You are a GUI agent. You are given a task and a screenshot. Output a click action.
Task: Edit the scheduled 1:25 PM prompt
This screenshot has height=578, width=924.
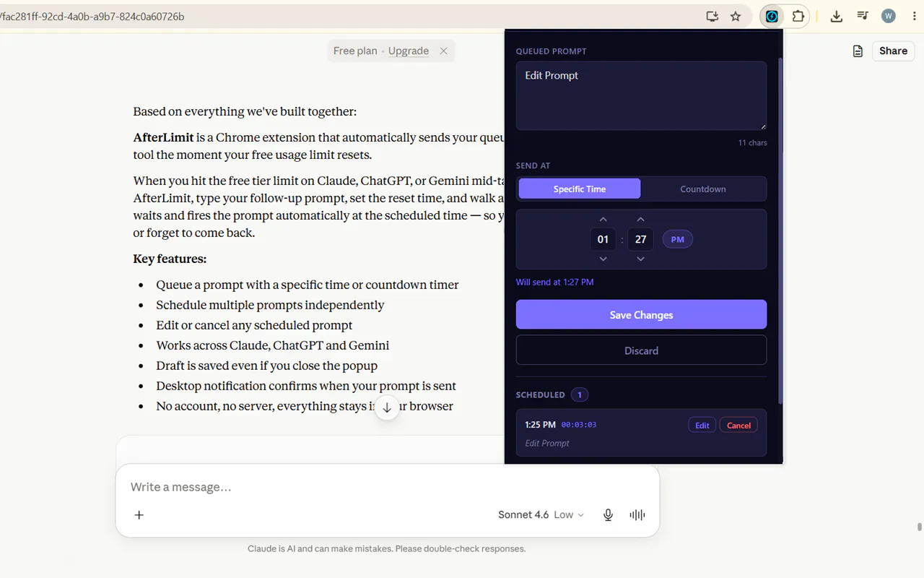[702, 426]
